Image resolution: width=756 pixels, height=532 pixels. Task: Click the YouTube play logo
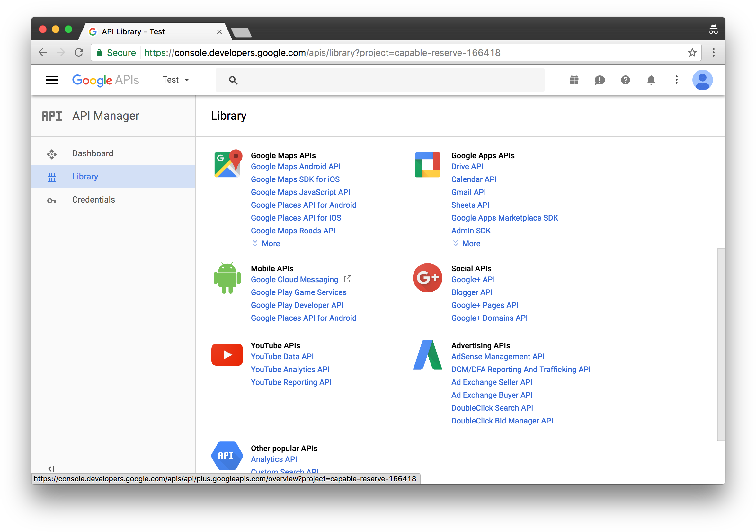coord(227,355)
